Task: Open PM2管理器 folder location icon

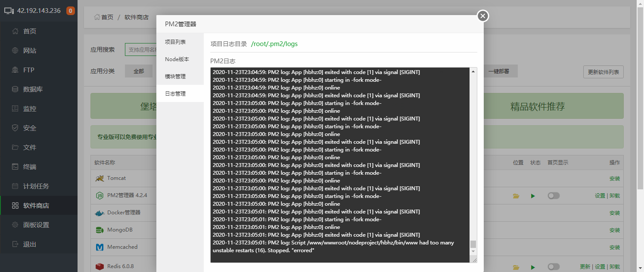Action: (516, 196)
